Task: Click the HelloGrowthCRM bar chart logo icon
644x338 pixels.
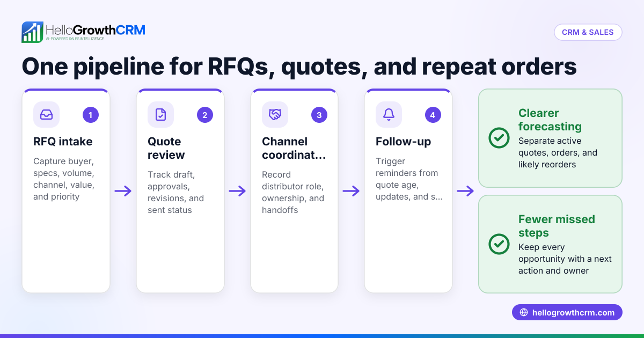Action: coord(32,32)
